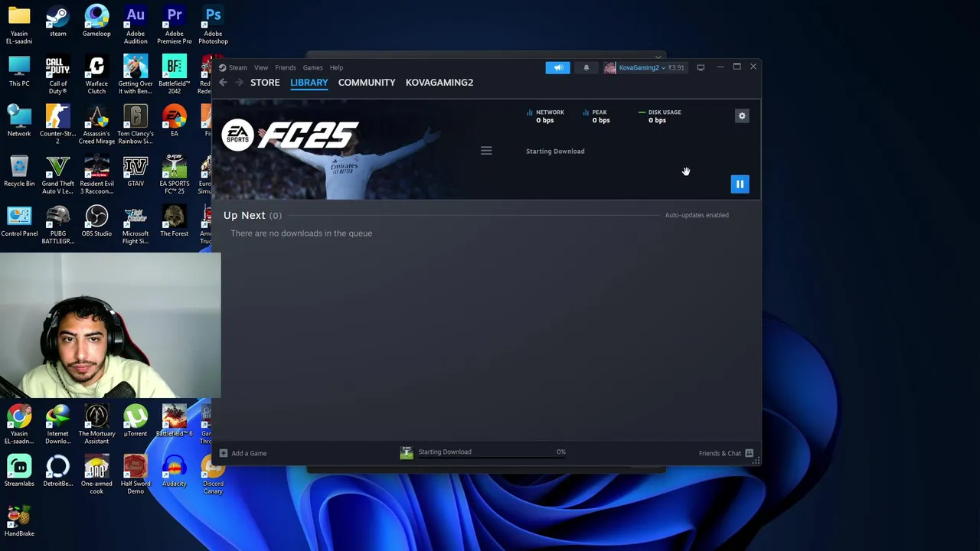Screen dimensions: 980x551
Task: Select the Adobe Premiere Pro desktop icon
Action: click(x=175, y=25)
